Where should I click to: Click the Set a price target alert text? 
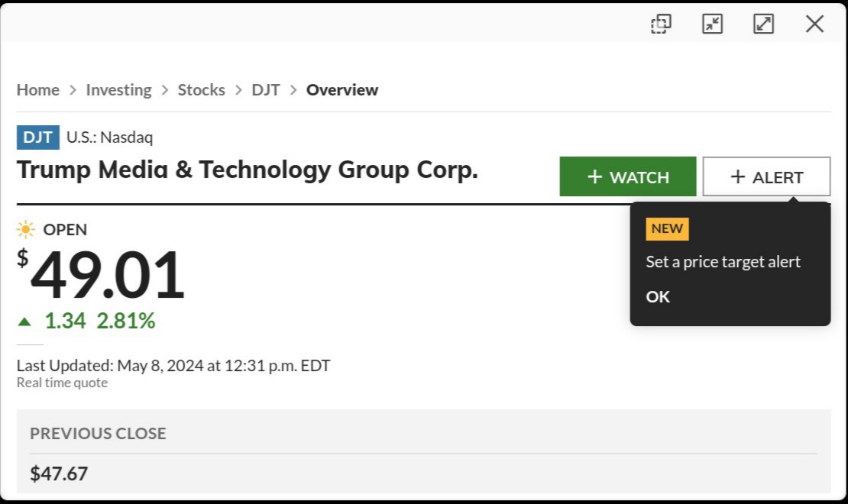point(723,262)
